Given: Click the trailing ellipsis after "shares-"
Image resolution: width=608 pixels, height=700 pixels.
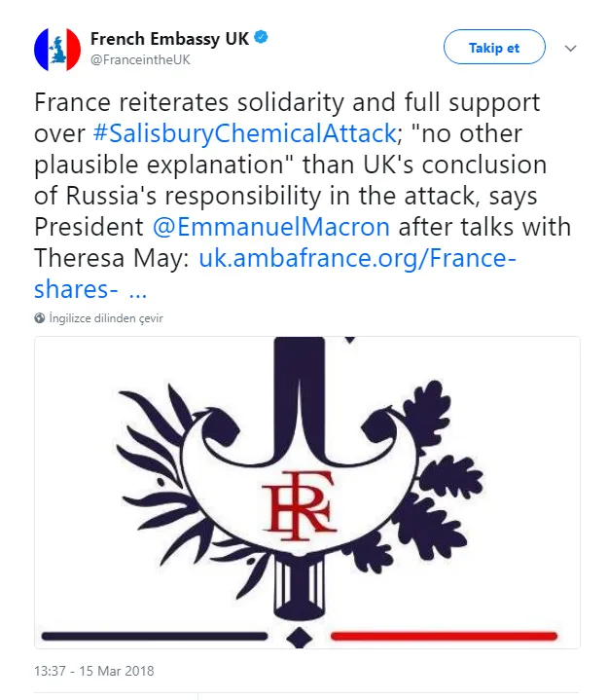Looking at the screenshot, I should tap(137, 290).
